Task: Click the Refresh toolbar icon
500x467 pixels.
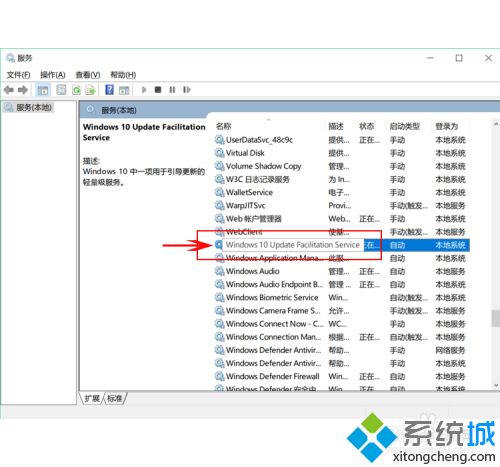Action: tap(76, 90)
